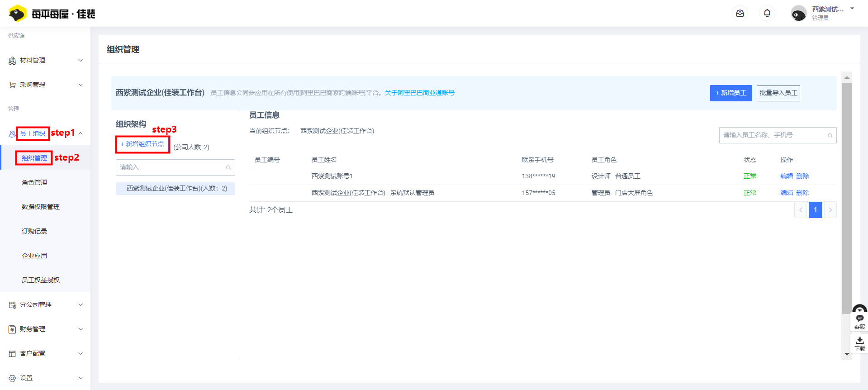Click the 客户配置 icon
Screen dimensions: 868x390
click(x=12, y=354)
